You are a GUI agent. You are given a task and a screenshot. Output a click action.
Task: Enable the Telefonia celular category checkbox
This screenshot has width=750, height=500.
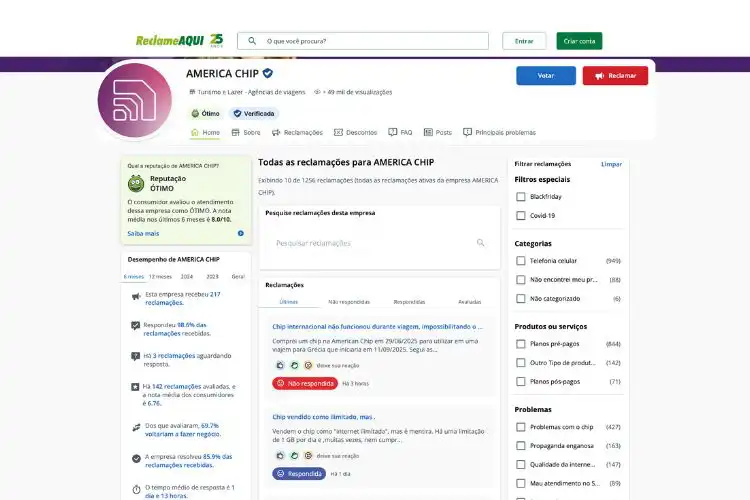[x=521, y=261]
